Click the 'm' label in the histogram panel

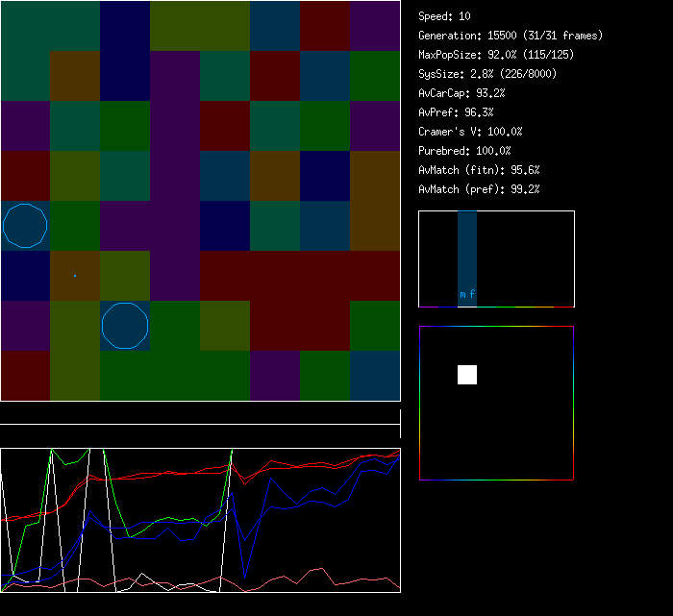coord(462,295)
